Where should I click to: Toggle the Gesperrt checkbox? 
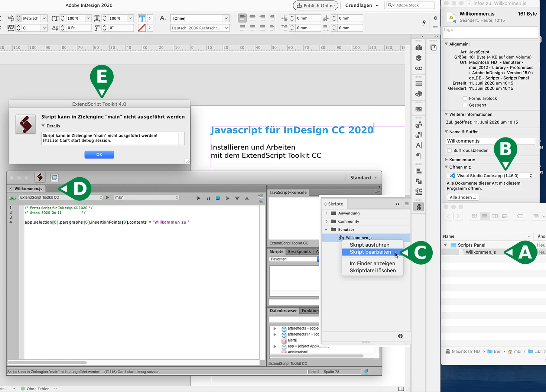coord(465,105)
